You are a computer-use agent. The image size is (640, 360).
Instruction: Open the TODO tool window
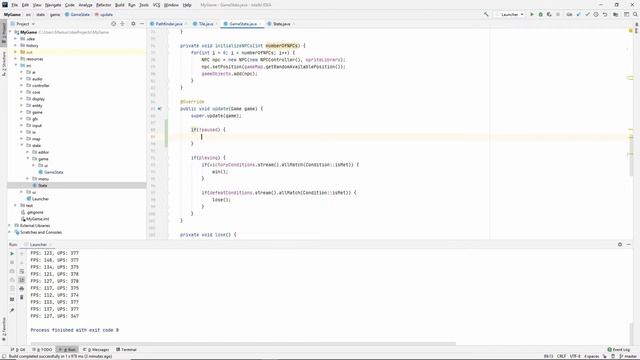tap(43, 349)
